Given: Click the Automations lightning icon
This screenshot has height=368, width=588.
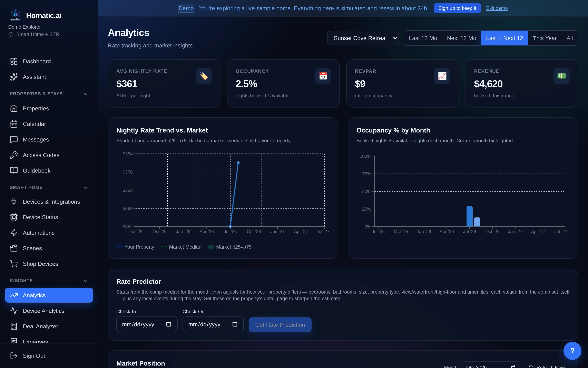Looking at the screenshot, I should 14,233.
